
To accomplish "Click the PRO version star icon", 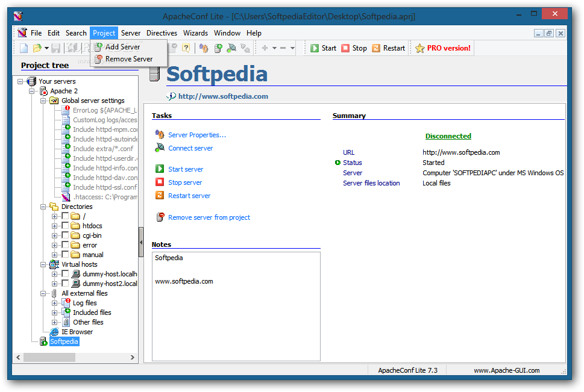I will pos(419,48).
